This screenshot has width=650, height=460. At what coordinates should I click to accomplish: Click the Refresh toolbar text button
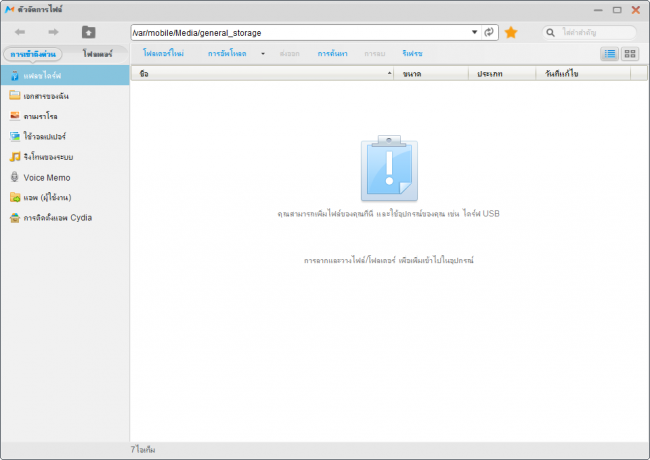point(412,53)
